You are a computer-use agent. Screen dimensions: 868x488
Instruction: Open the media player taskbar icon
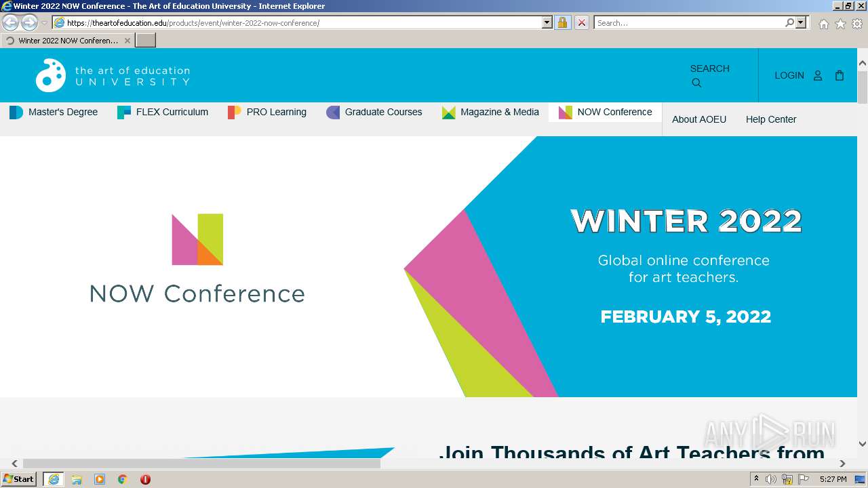[x=100, y=479]
